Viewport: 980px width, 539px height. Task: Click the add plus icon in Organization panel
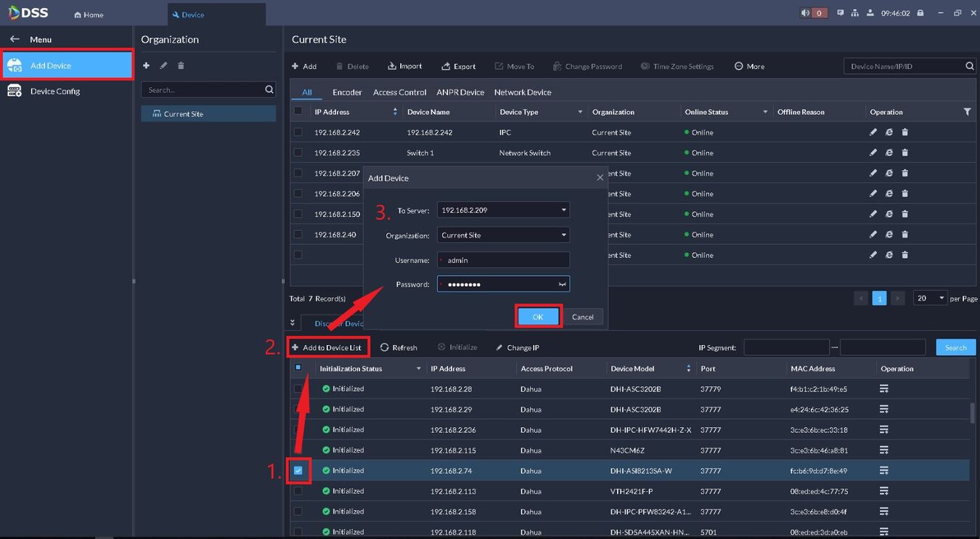(x=146, y=65)
